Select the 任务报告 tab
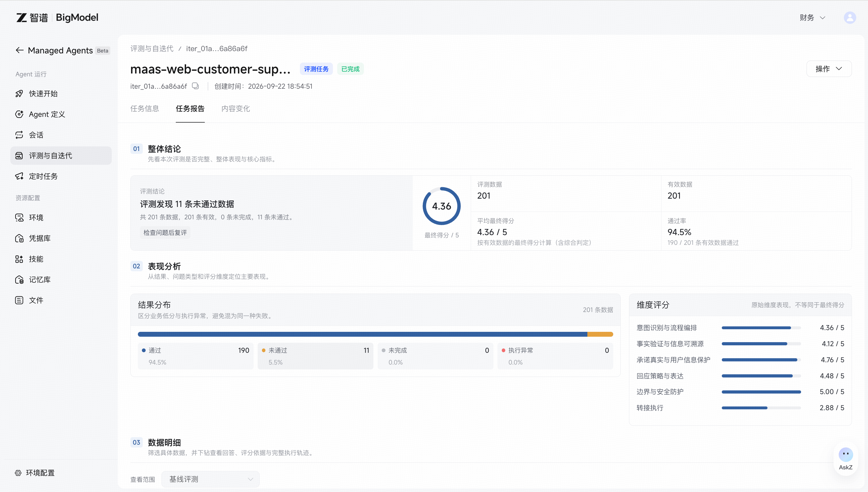Viewport: 868px width, 492px height. click(190, 109)
